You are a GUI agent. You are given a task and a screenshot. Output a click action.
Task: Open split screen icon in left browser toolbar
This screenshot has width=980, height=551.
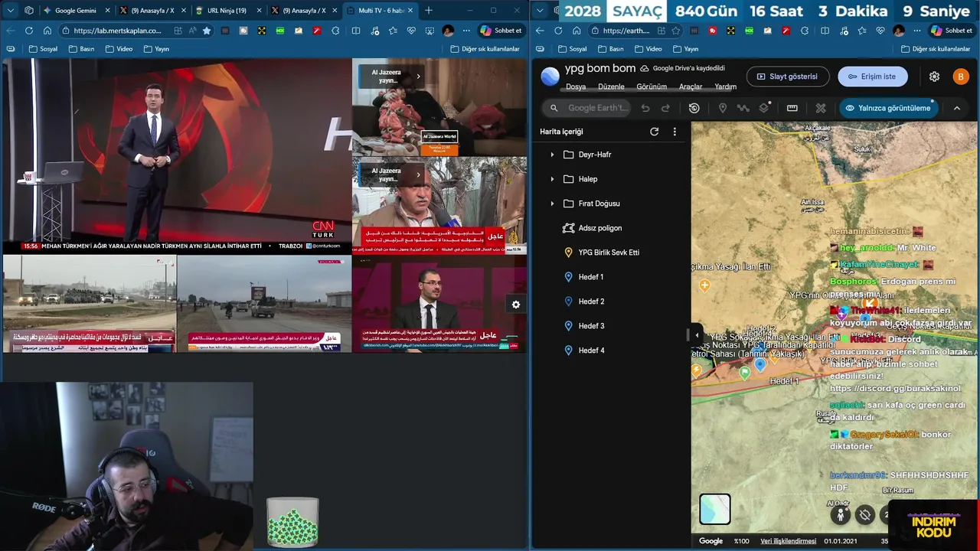click(x=355, y=31)
